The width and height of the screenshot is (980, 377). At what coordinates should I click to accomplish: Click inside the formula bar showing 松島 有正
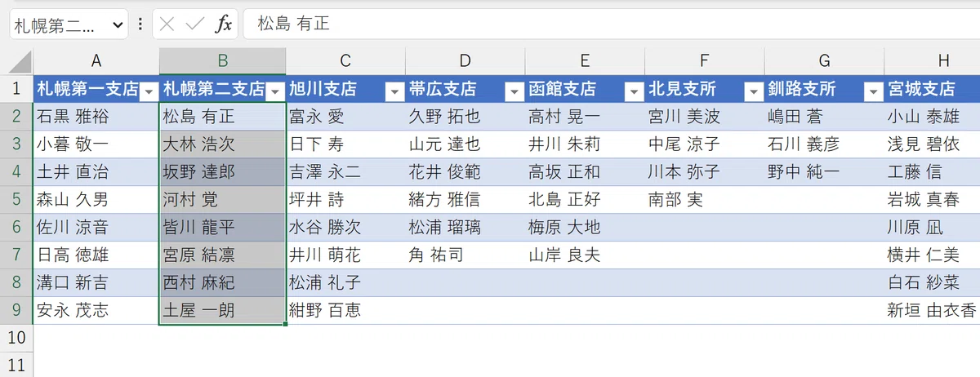[612, 24]
